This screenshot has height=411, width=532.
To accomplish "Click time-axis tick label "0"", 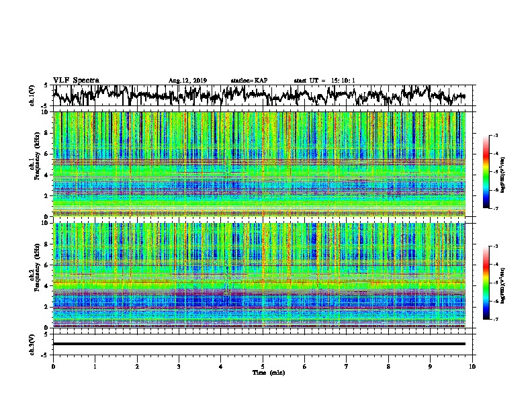I will click(53, 367).
